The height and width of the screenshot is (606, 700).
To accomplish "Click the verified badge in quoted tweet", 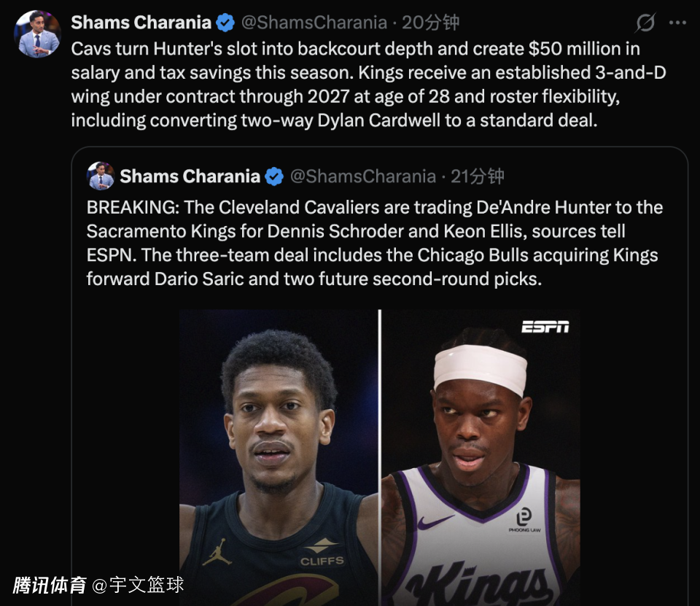I will point(274,176).
